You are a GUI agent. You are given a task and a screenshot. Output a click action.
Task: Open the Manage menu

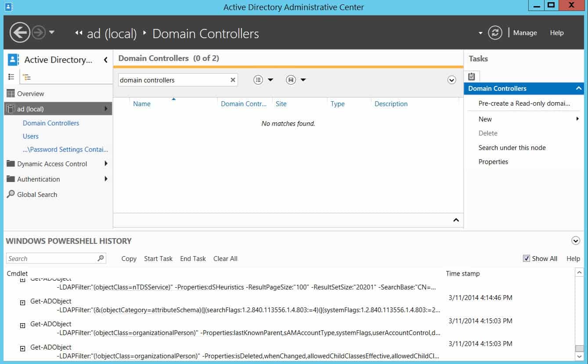click(525, 32)
